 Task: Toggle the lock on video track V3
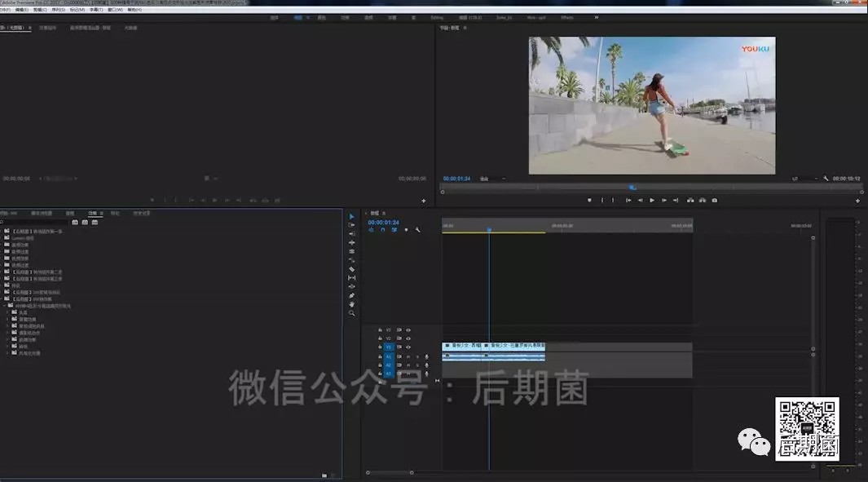[380, 330]
